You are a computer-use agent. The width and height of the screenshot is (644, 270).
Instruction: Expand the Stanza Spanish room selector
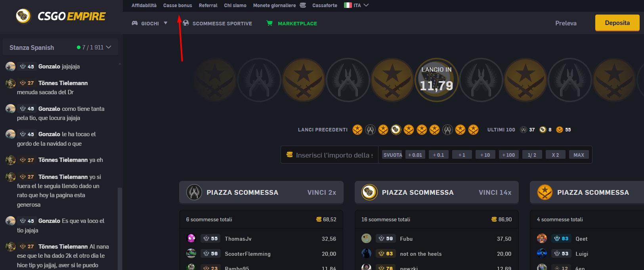pyautogui.click(x=109, y=47)
